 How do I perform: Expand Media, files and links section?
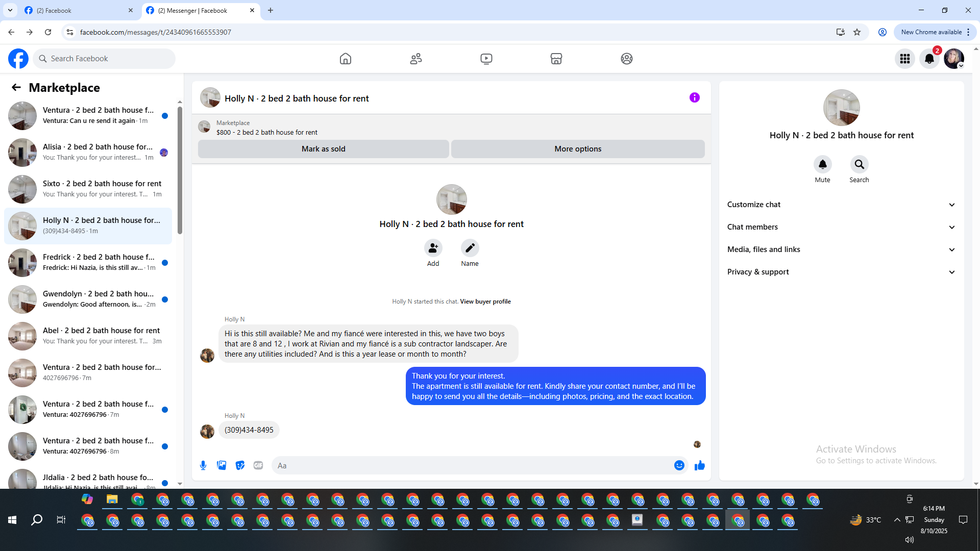841,249
